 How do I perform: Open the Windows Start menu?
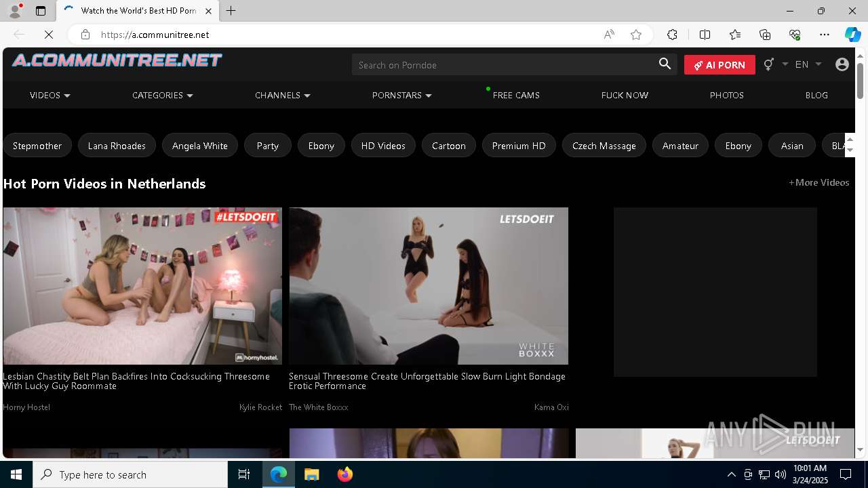(x=16, y=474)
